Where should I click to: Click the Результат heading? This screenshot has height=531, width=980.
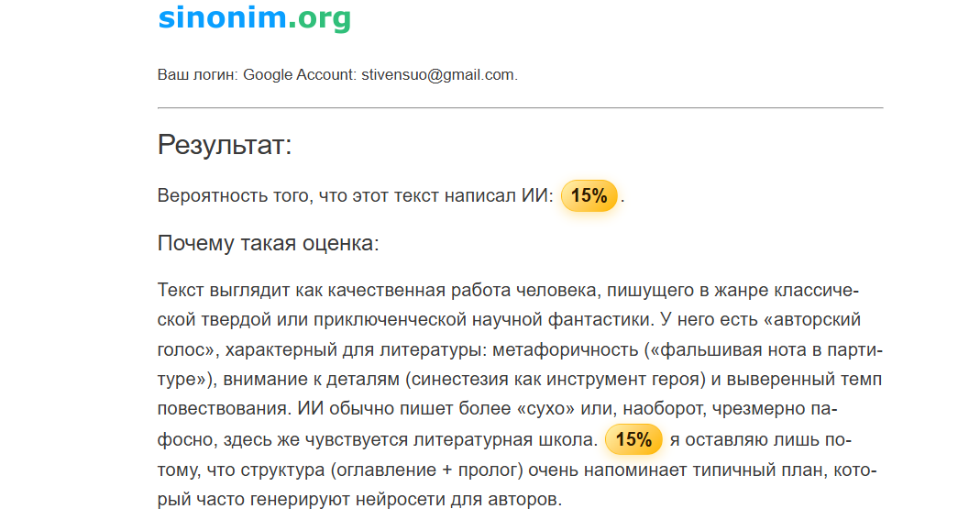point(225,145)
